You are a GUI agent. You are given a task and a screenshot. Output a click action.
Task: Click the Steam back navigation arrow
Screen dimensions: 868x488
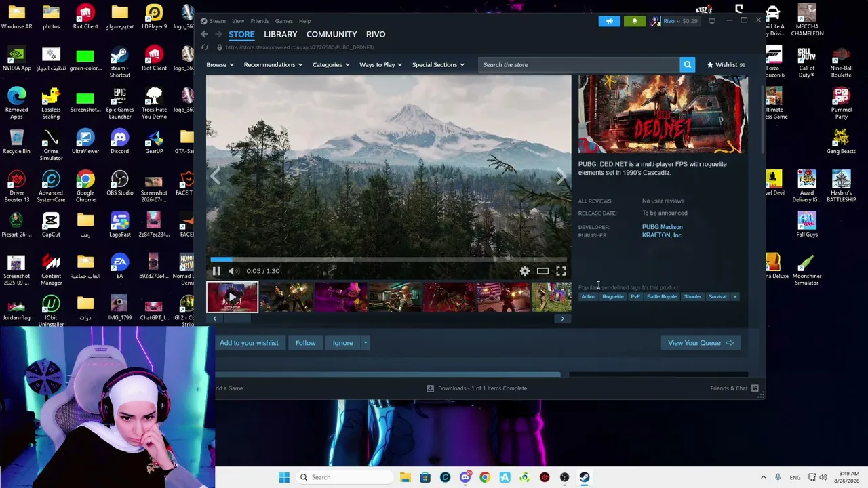(x=204, y=34)
